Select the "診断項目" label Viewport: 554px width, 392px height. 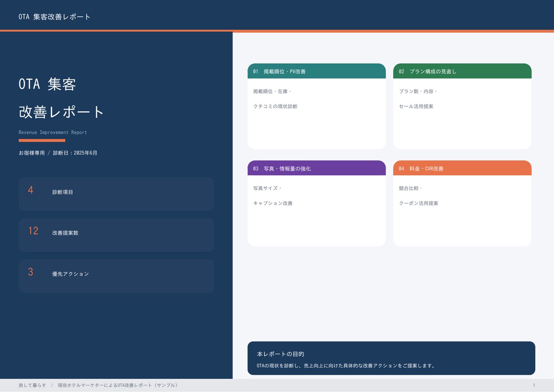click(63, 192)
